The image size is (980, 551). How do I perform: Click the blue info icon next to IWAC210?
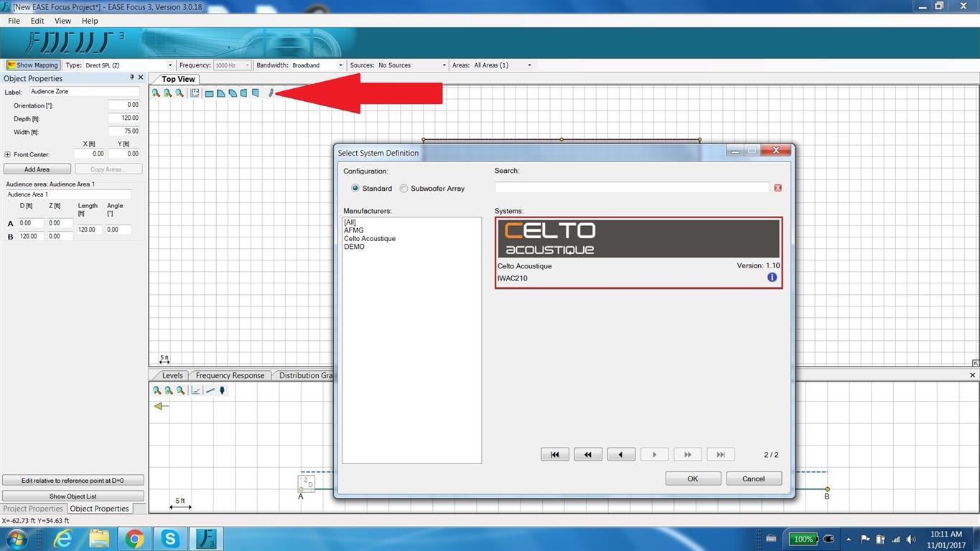point(772,278)
